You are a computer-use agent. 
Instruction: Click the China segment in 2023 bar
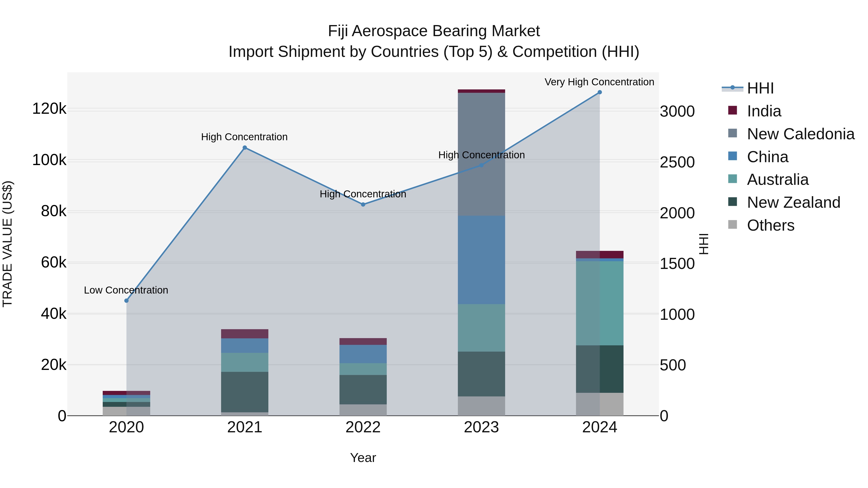(481, 260)
